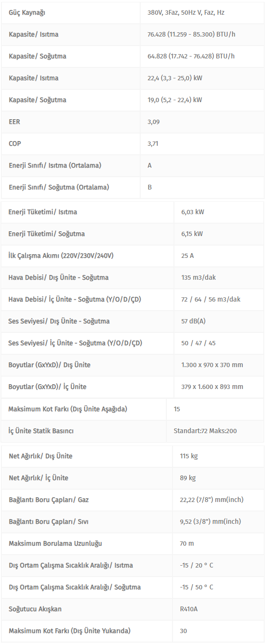Click Ses Seviyesi/ Dış Ünite - Soğutma label

click(59, 322)
